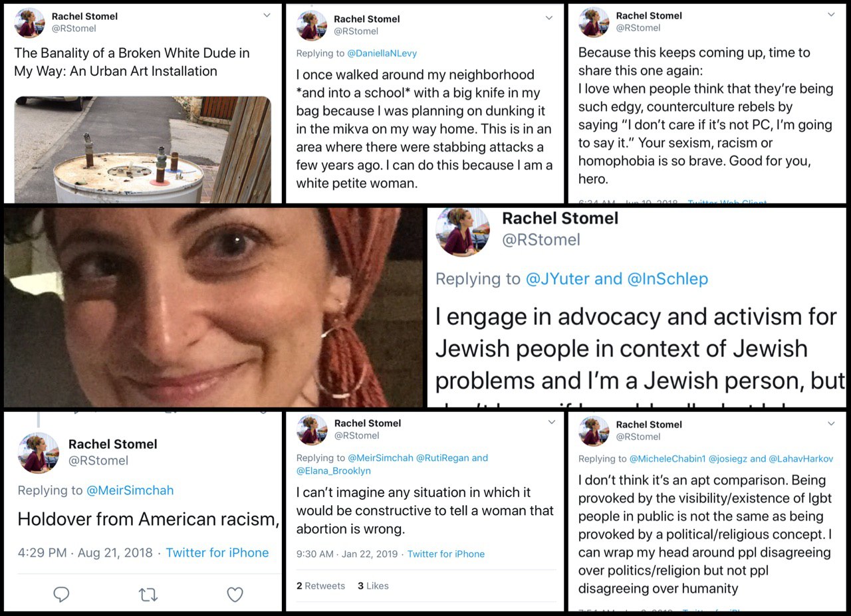This screenshot has height=616, width=851.
Task: View the 2 Retweets list
Action: click(320, 585)
